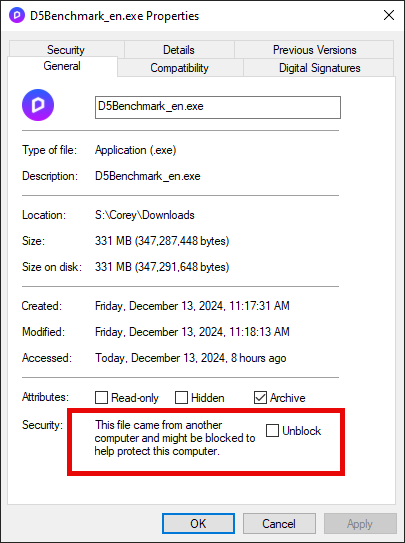The width and height of the screenshot is (405, 543).
Task: Click the large purple D5Benchmark application icon
Action: pyautogui.click(x=38, y=105)
